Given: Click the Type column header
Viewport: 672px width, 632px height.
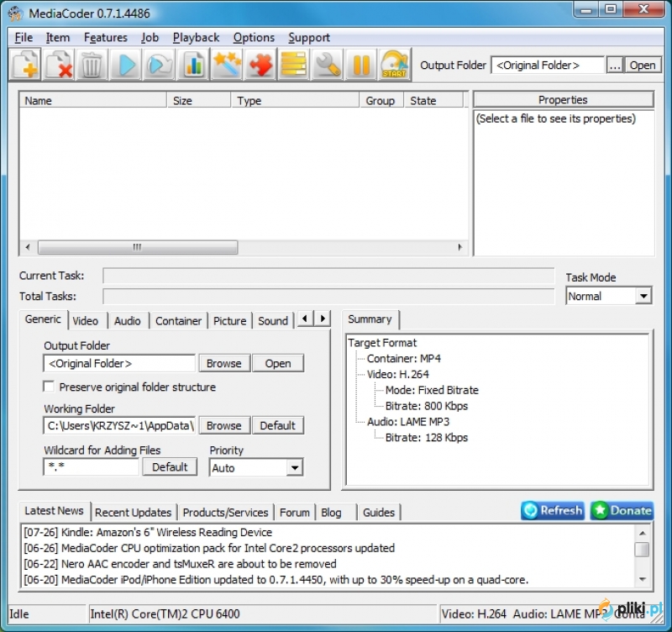Looking at the screenshot, I should [296, 100].
